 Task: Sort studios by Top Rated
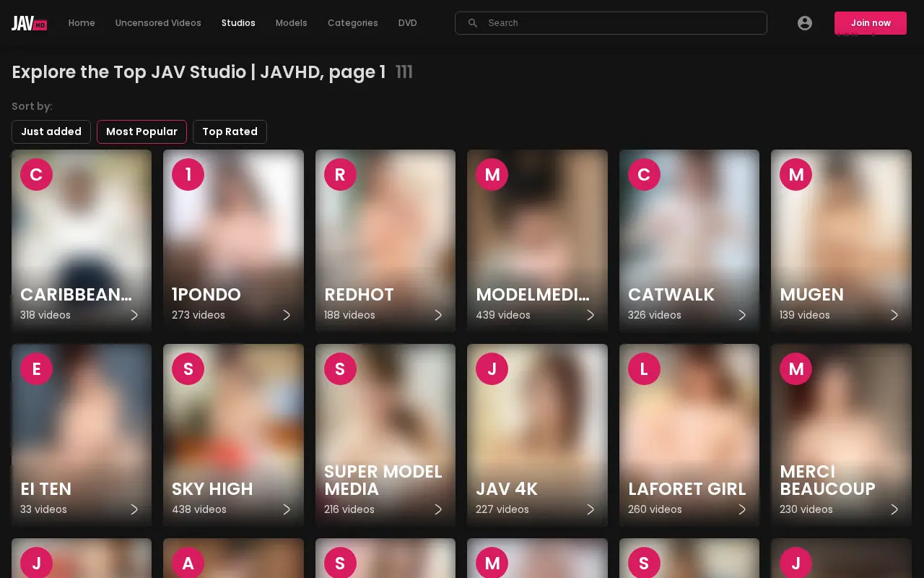click(x=230, y=131)
